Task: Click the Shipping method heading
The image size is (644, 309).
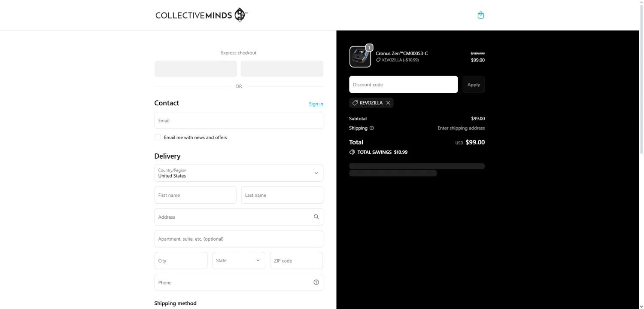Action: point(175,303)
